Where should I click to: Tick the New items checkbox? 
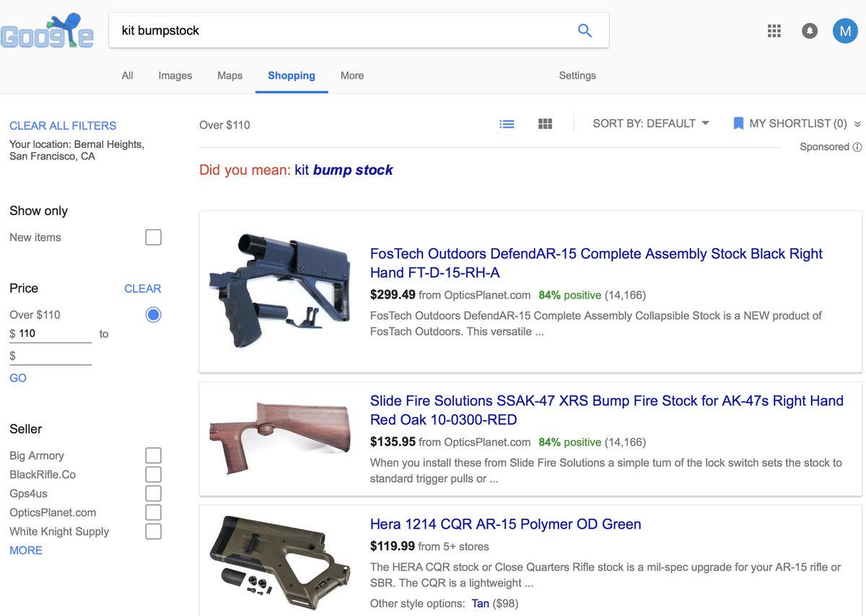[x=153, y=237]
